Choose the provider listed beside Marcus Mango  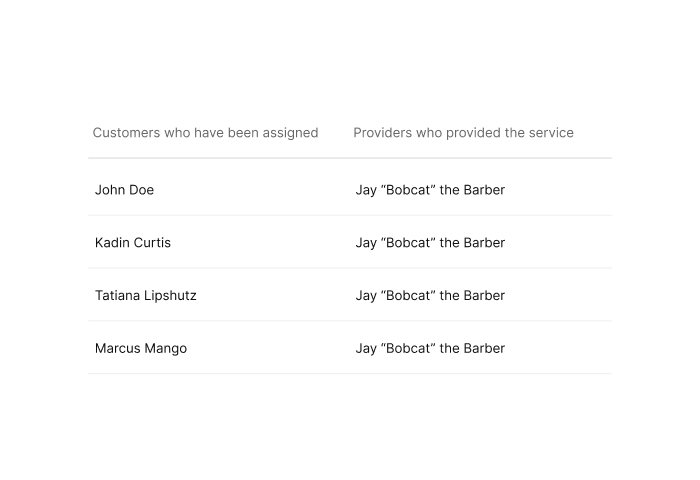pyautogui.click(x=430, y=348)
